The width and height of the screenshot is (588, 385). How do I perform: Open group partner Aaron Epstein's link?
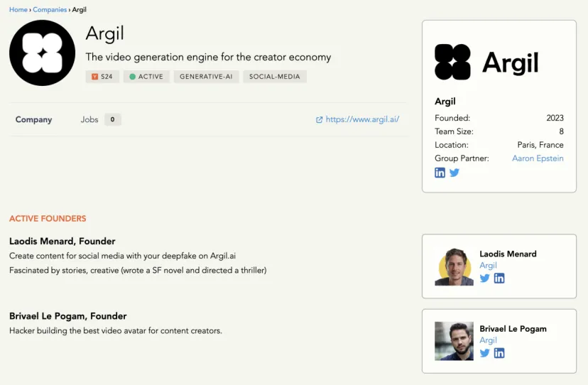point(538,158)
